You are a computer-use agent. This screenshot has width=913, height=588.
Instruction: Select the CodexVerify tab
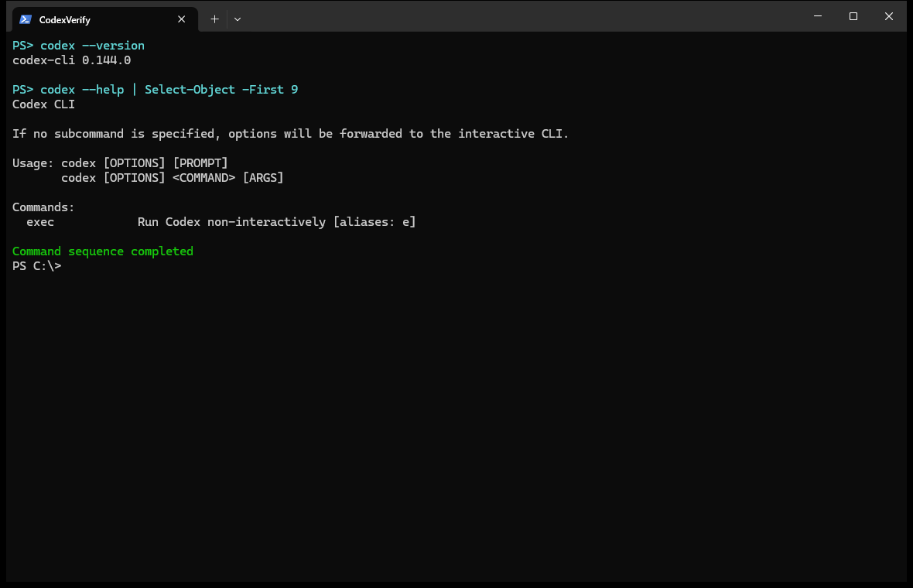104,19
